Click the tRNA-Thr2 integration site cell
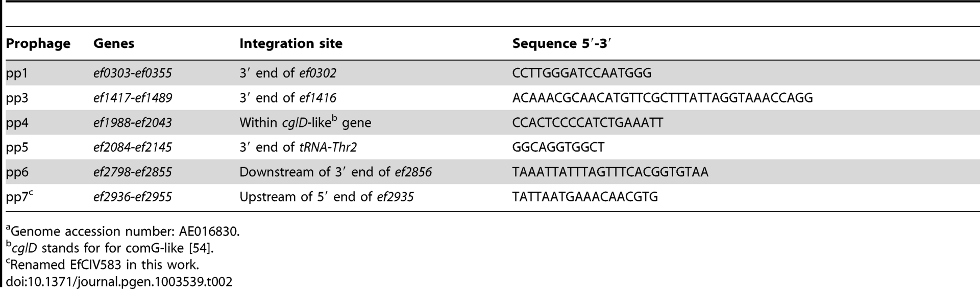Image resolution: width=980 pixels, height=289 pixels. (x=298, y=147)
